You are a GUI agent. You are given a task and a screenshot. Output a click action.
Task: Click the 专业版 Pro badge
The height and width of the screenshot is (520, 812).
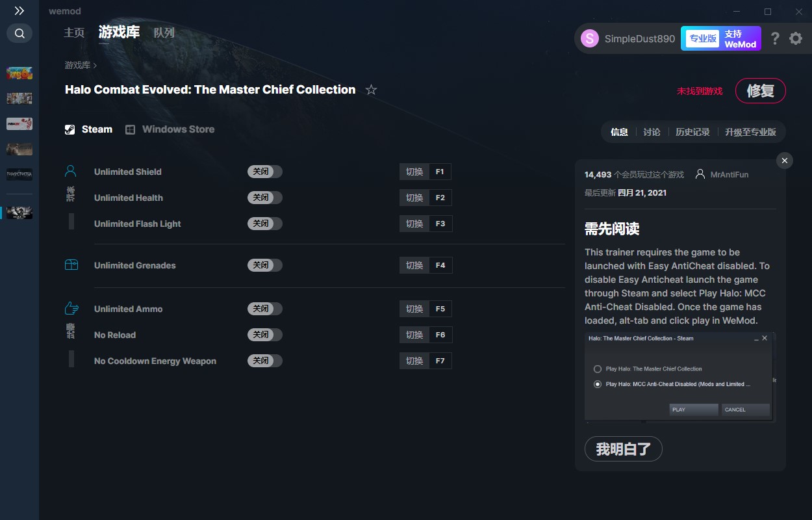[702, 38]
